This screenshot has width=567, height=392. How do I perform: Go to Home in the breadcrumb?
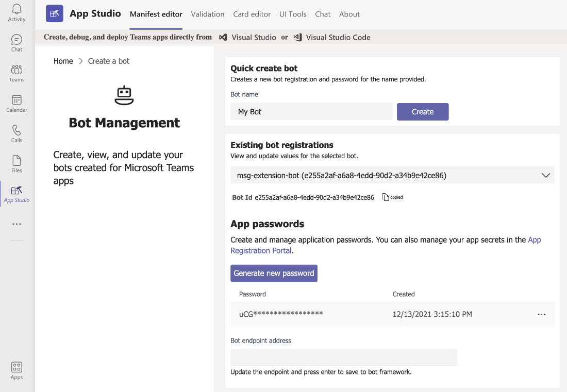tap(63, 61)
